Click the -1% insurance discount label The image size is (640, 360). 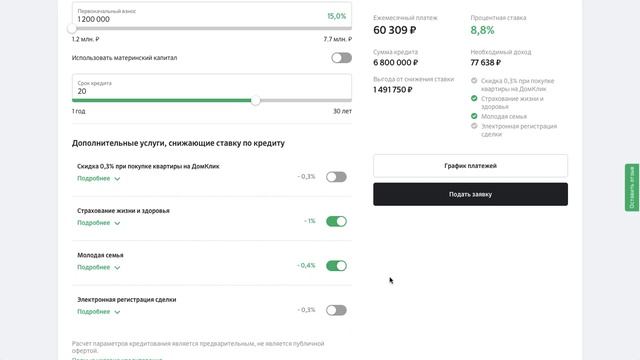coord(310,221)
